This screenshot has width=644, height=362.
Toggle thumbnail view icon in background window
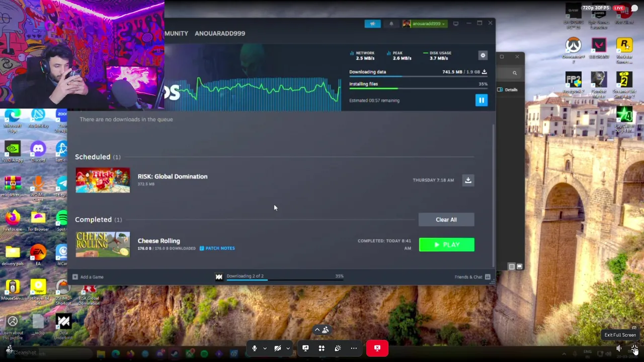coord(519,266)
